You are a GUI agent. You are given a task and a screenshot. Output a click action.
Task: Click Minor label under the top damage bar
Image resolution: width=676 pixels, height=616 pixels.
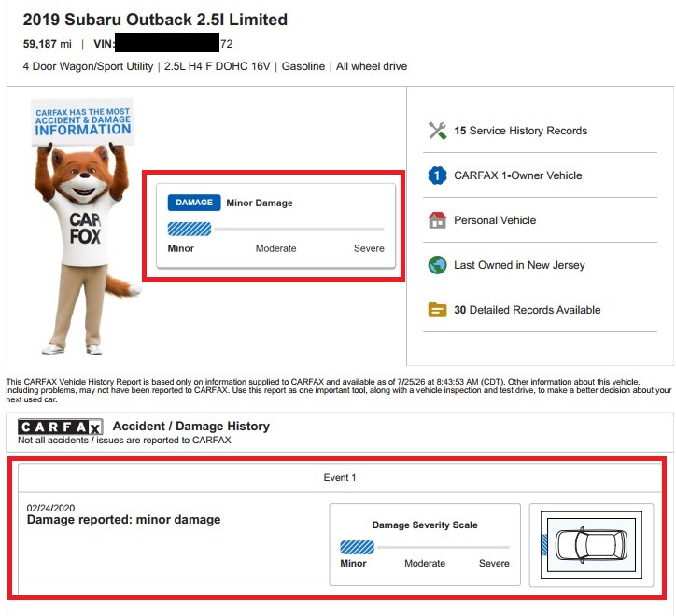180,248
